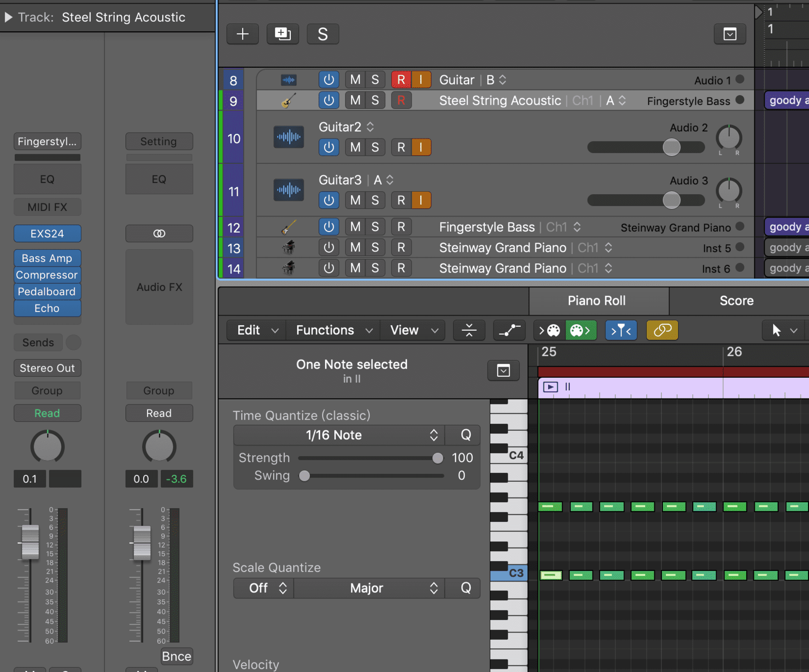Click the Fingerstyl... channel strip setting
809x672 pixels.
pos(47,142)
